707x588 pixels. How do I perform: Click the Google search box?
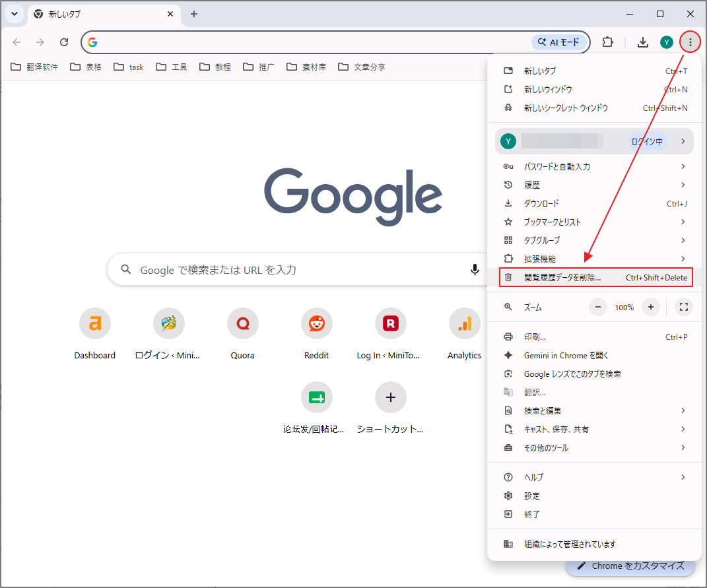tap(298, 270)
